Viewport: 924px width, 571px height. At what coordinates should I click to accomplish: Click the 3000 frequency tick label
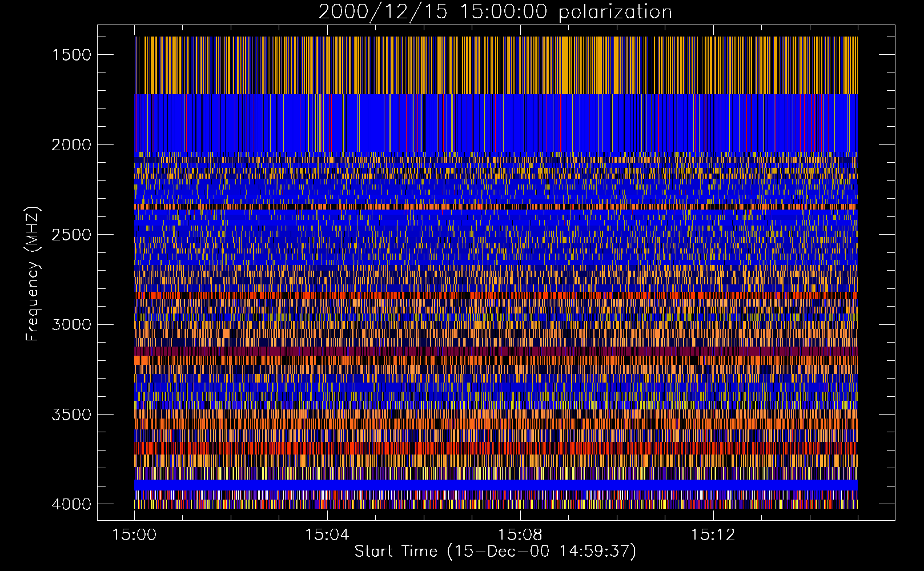[71, 325]
